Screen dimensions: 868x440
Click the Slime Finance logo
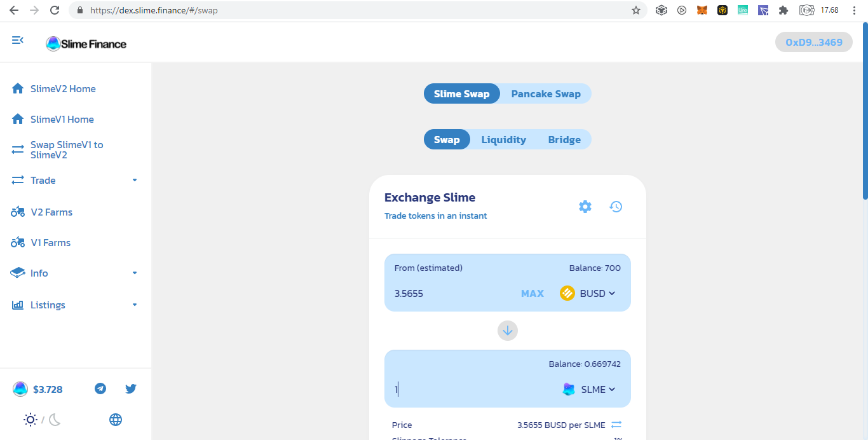click(86, 44)
